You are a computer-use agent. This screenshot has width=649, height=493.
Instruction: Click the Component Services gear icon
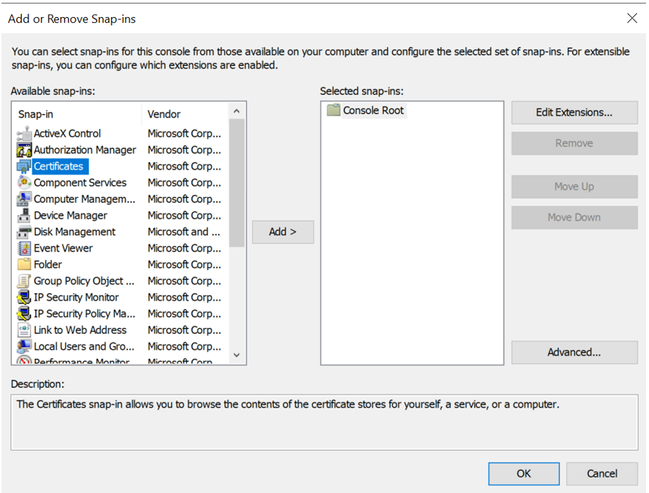pos(25,183)
